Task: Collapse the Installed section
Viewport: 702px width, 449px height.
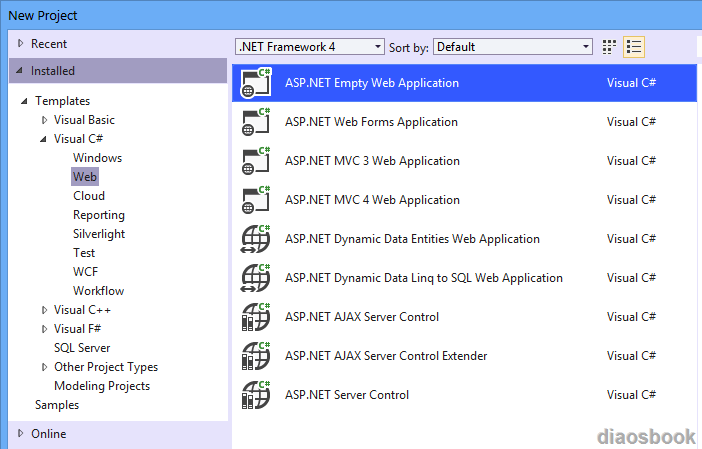Action: click(x=20, y=70)
